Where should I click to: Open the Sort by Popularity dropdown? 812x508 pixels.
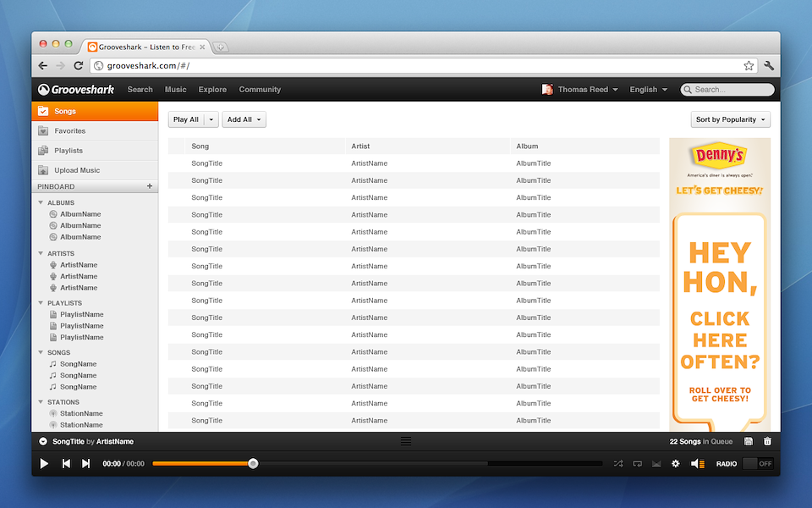731,120
